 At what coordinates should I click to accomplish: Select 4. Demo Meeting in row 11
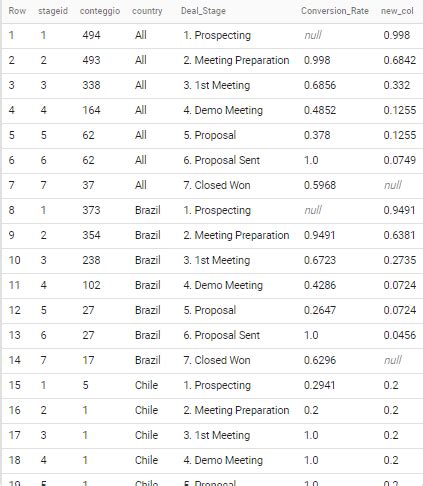point(223,285)
